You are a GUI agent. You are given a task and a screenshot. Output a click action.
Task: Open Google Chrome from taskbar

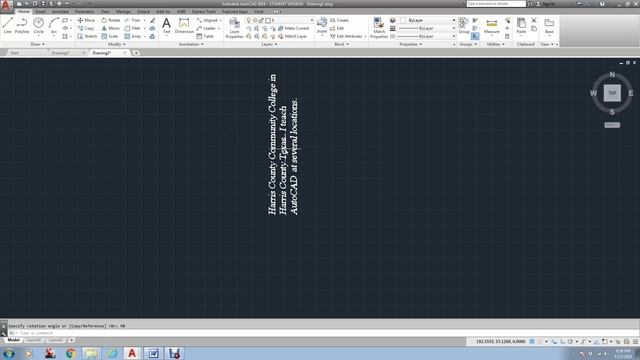pyautogui.click(x=71, y=353)
